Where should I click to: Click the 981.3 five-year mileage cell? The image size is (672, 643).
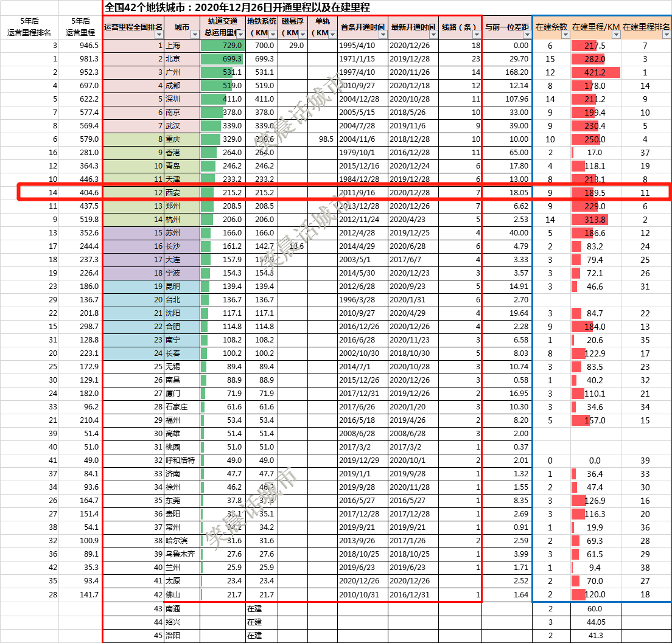click(80, 58)
